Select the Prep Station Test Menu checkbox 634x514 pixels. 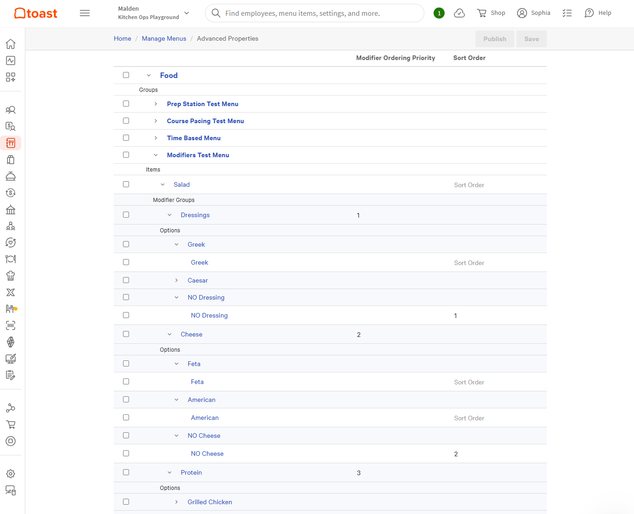pos(126,103)
